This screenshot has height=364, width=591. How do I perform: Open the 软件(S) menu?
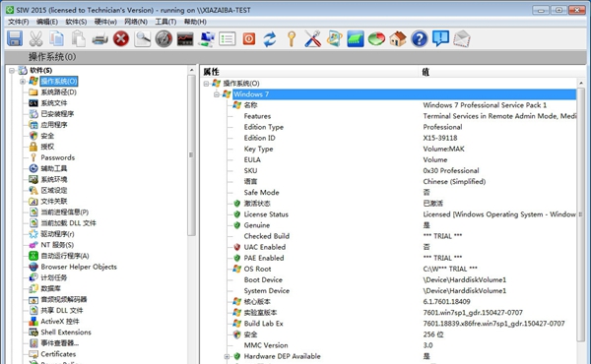76,22
